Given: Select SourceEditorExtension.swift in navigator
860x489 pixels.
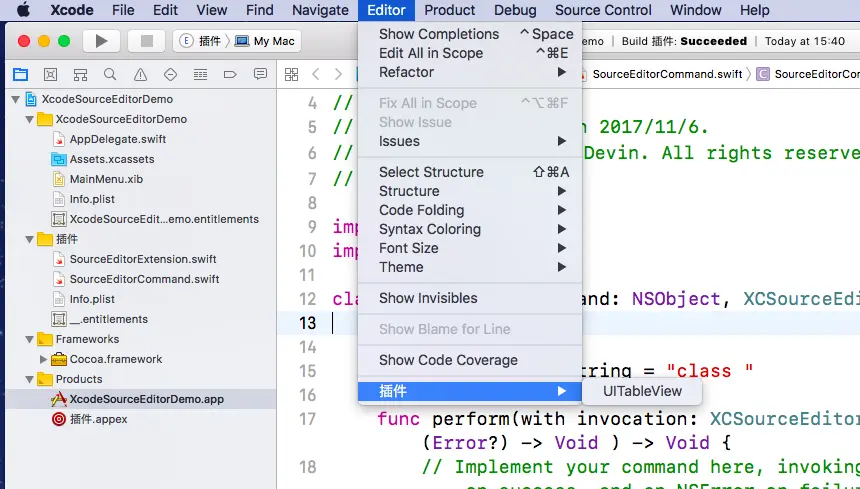Looking at the screenshot, I should tap(143, 259).
